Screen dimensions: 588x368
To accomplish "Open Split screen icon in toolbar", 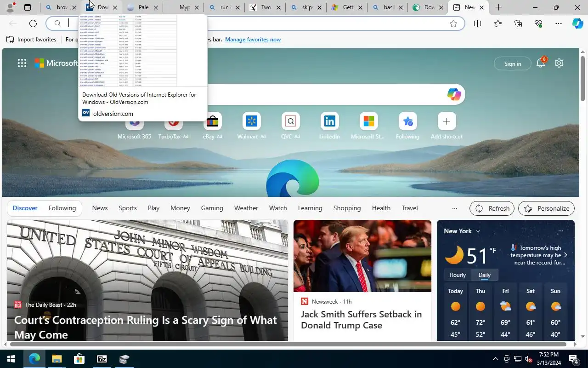I will coord(477,23).
